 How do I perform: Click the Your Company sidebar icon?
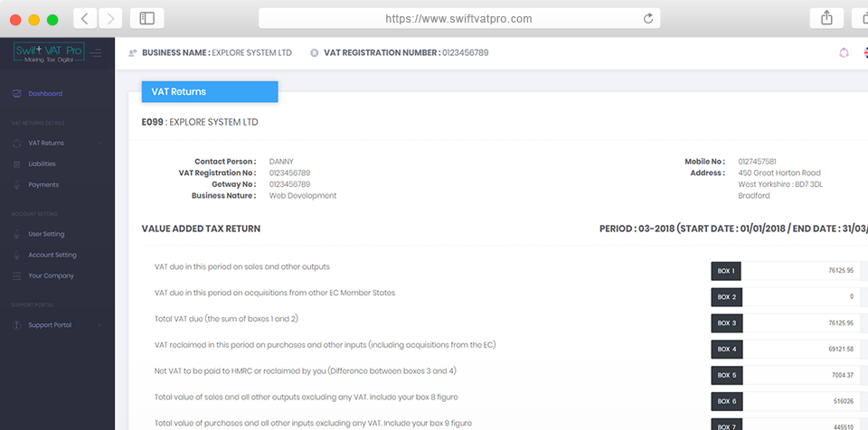tap(16, 276)
